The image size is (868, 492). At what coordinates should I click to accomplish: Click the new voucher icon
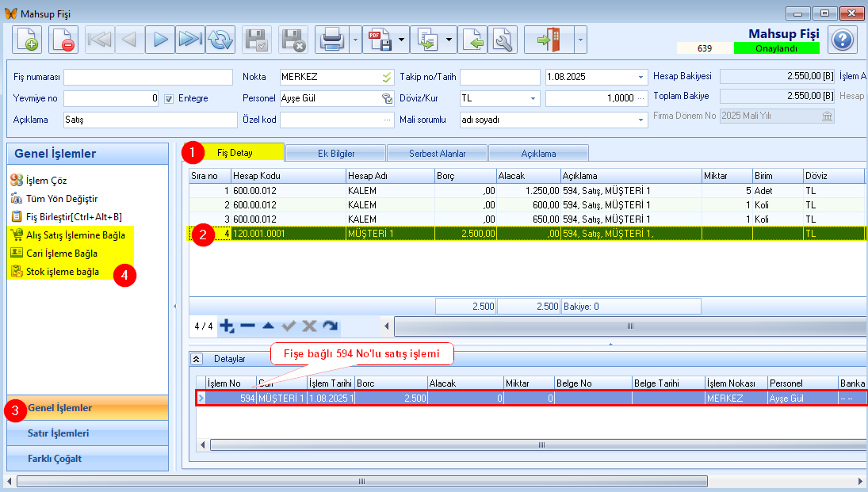(x=27, y=39)
